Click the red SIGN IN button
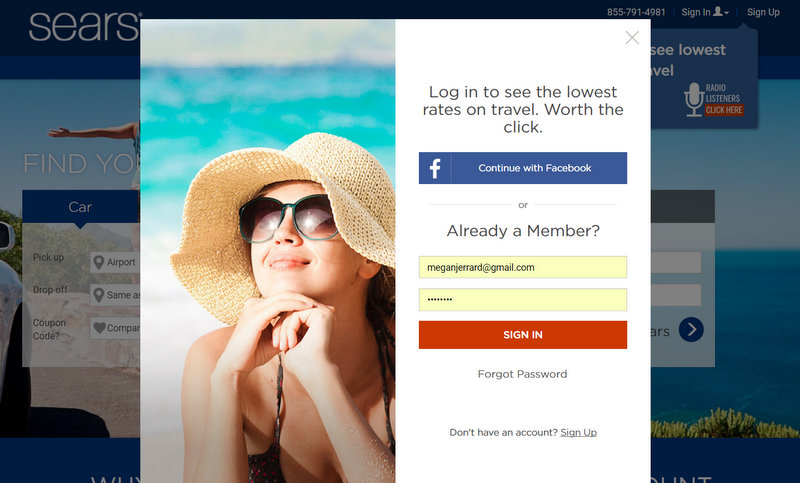 coord(523,335)
